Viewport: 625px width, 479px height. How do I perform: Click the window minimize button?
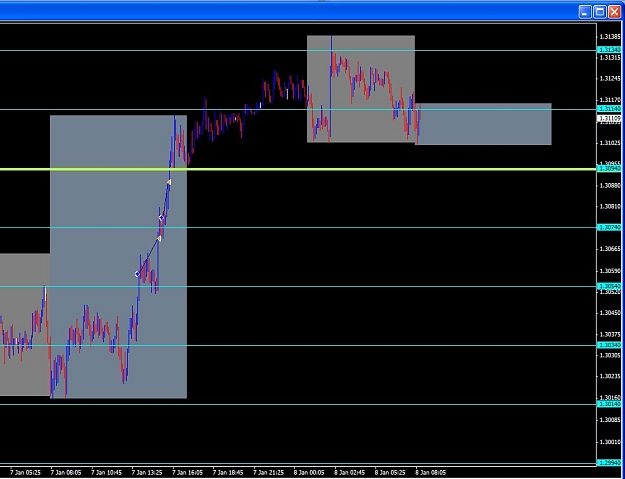pyautogui.click(x=585, y=12)
